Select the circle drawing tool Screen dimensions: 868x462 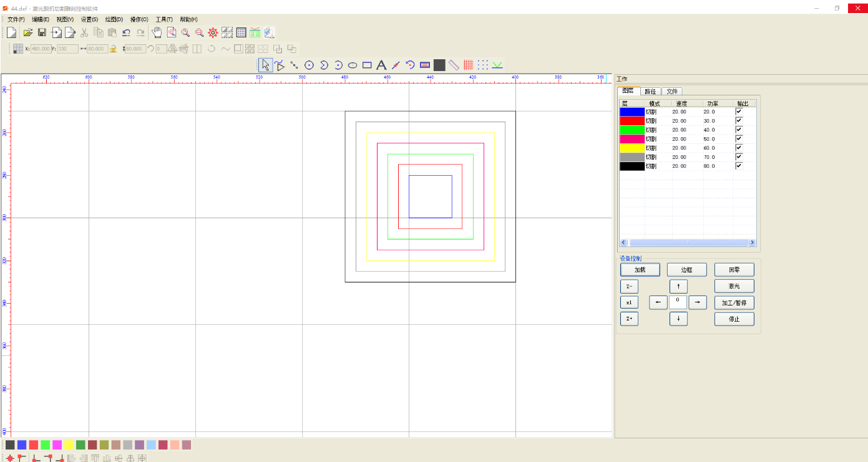pos(309,65)
